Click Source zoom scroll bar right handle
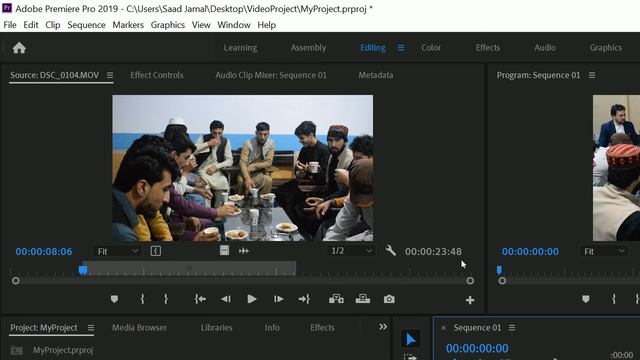 tap(470, 281)
